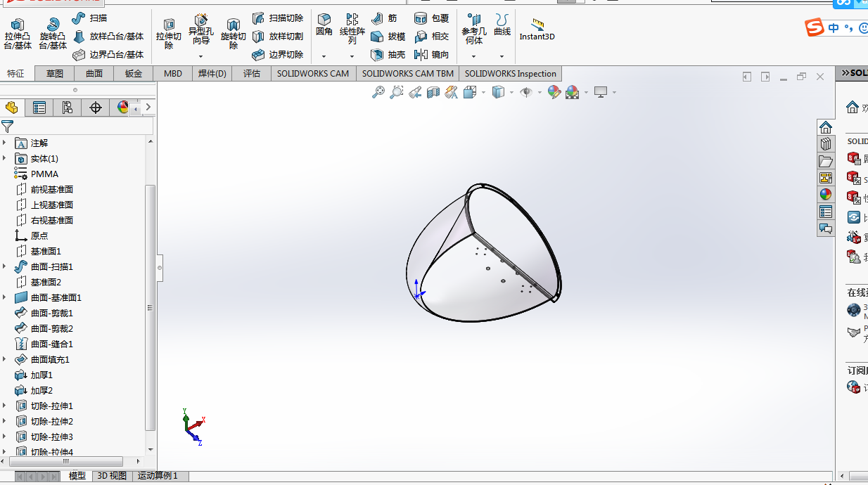Select the 拉伸切除 extruded cut tool
Image resolution: width=868 pixels, height=485 pixels.
tap(169, 34)
